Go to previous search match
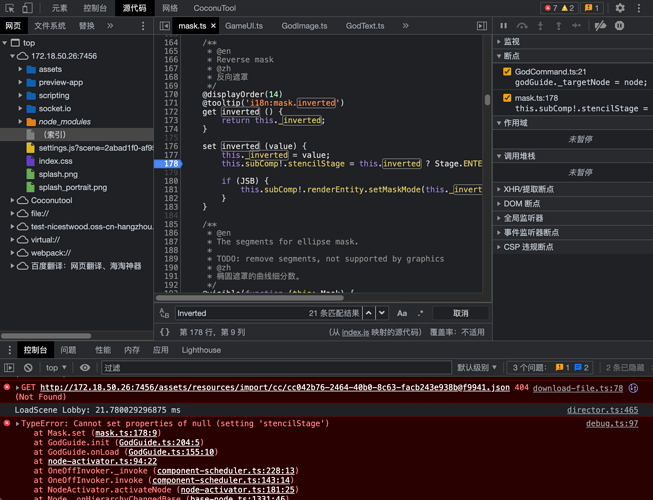This screenshot has height=500, width=653. click(x=369, y=313)
